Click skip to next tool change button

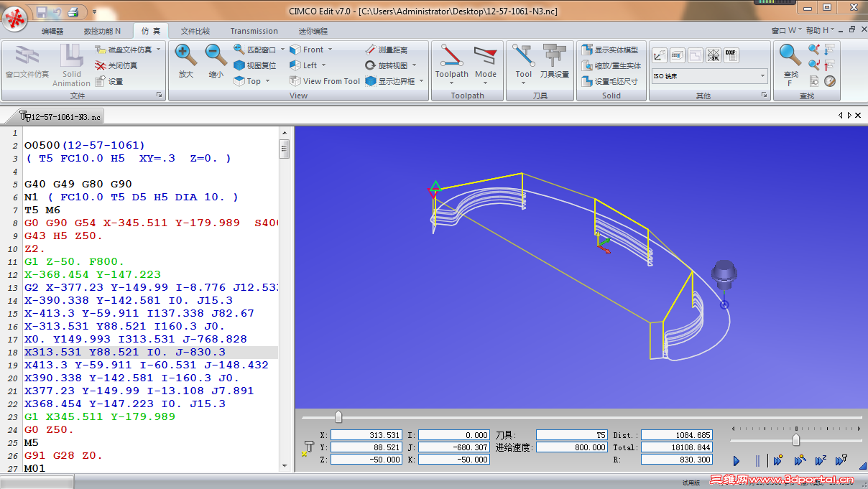pos(841,461)
